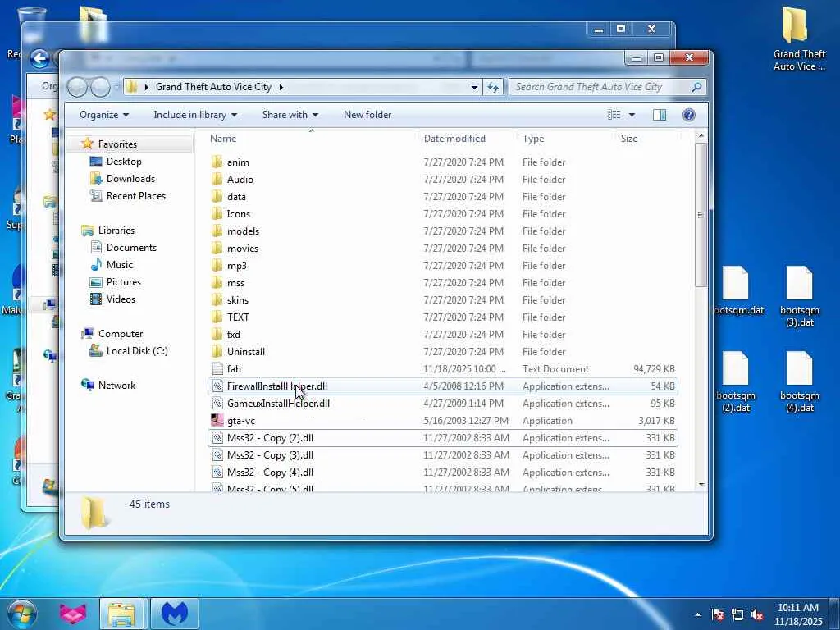Expand the address bar history dropdown
This screenshot has width=840, height=630.
[474, 87]
